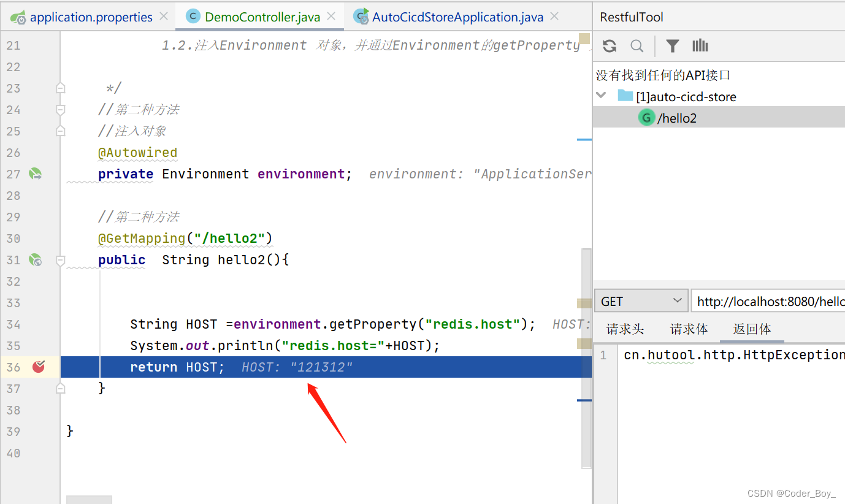Click the RestfulTool bar-chart icon
Viewport: 845px width, 504px height.
coord(700,46)
